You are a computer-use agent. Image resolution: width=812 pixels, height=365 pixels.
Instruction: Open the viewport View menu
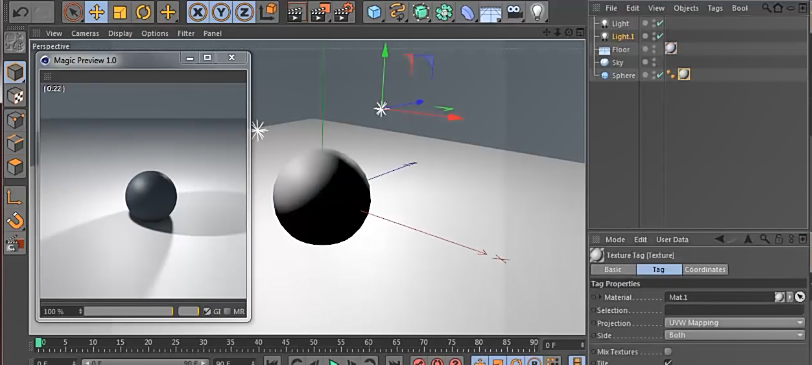(54, 33)
